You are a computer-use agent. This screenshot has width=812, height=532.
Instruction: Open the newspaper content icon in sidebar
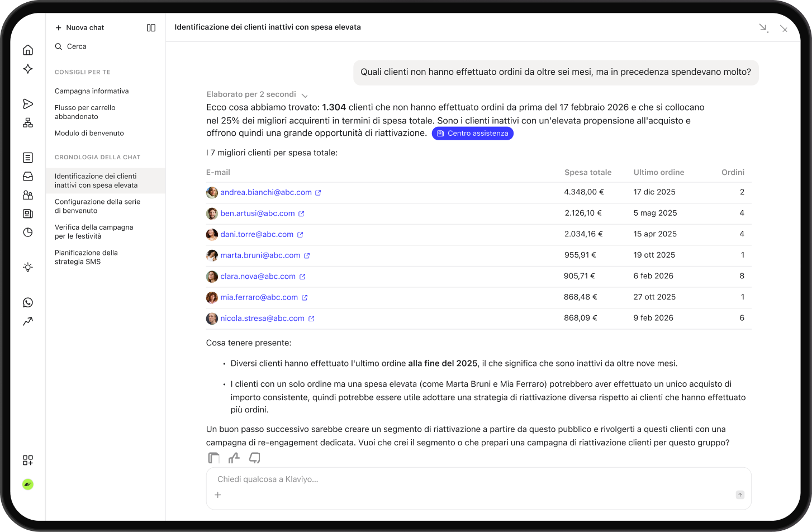point(28,213)
